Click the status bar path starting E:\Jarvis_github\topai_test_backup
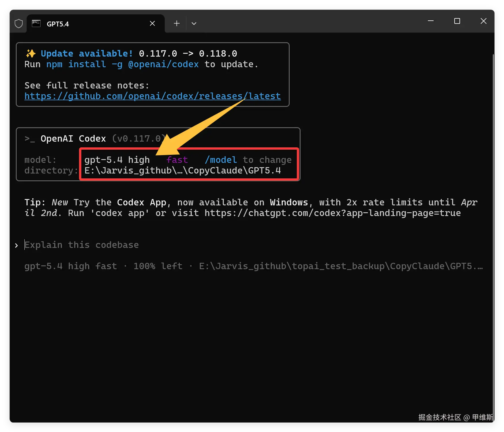 (x=341, y=266)
